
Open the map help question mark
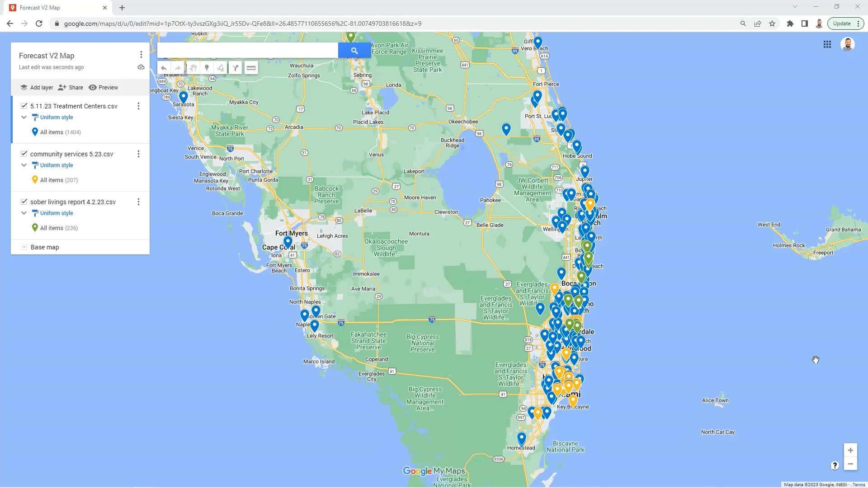pos(835,465)
